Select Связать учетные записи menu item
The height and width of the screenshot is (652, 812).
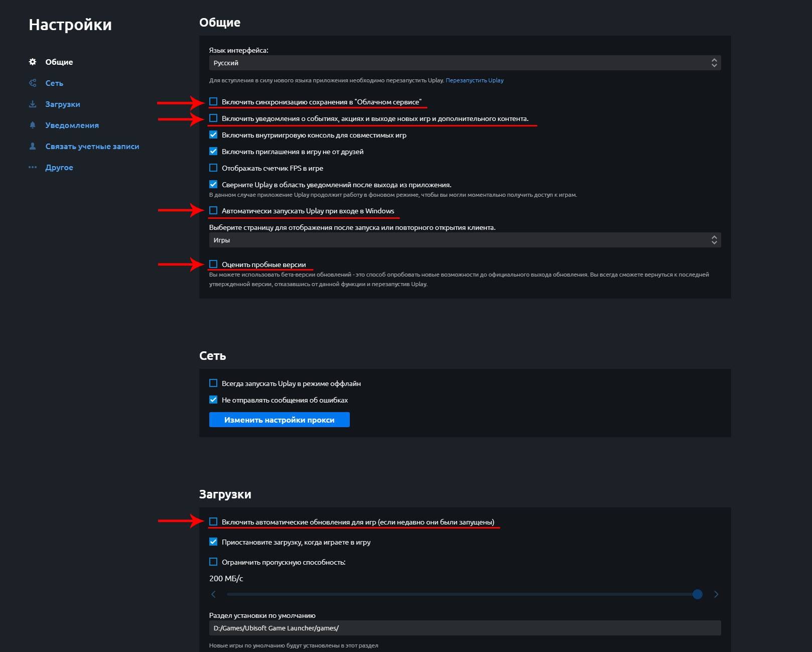tap(92, 146)
